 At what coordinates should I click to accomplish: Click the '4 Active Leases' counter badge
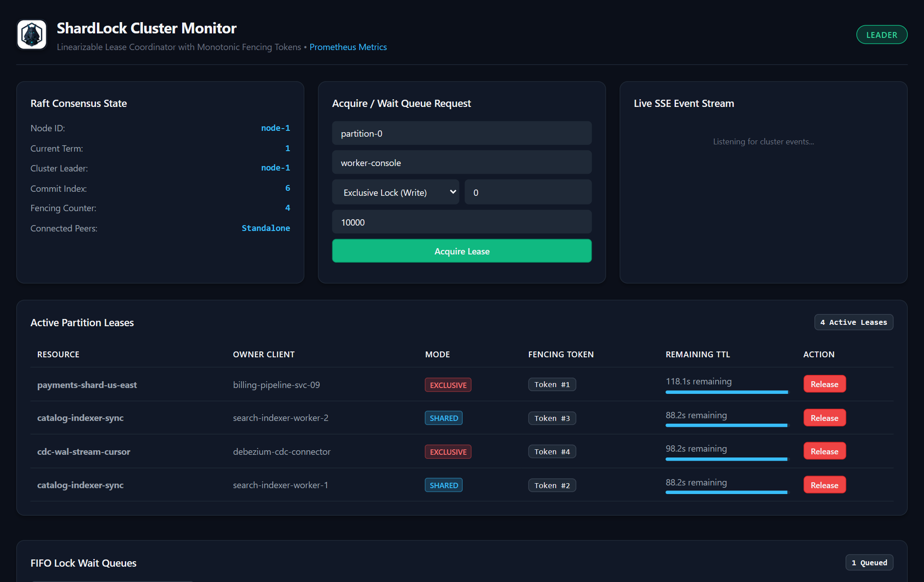(854, 322)
